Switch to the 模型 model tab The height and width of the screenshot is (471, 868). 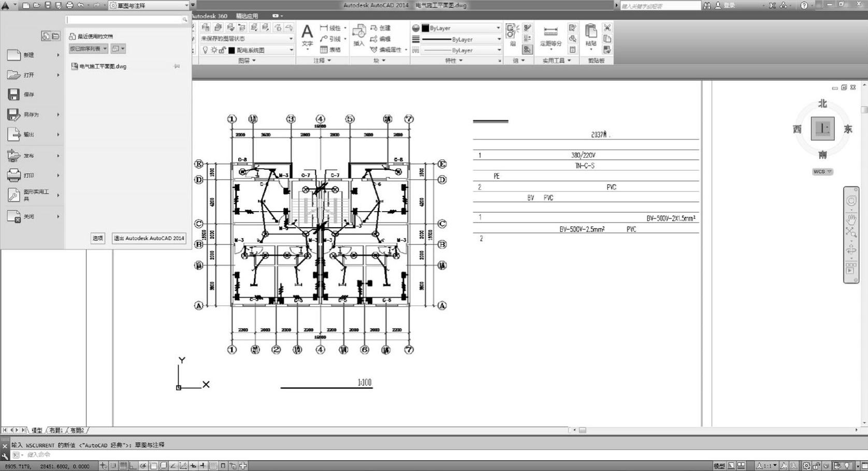click(x=37, y=431)
